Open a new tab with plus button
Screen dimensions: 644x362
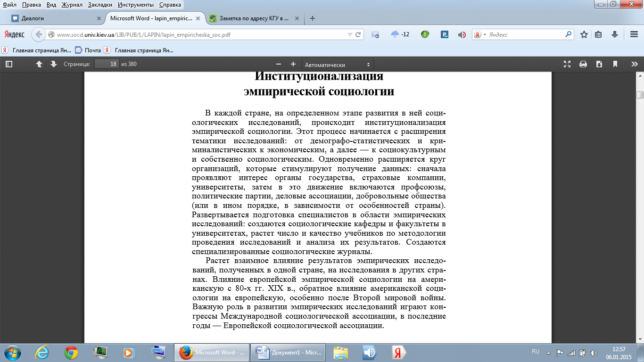(x=312, y=19)
